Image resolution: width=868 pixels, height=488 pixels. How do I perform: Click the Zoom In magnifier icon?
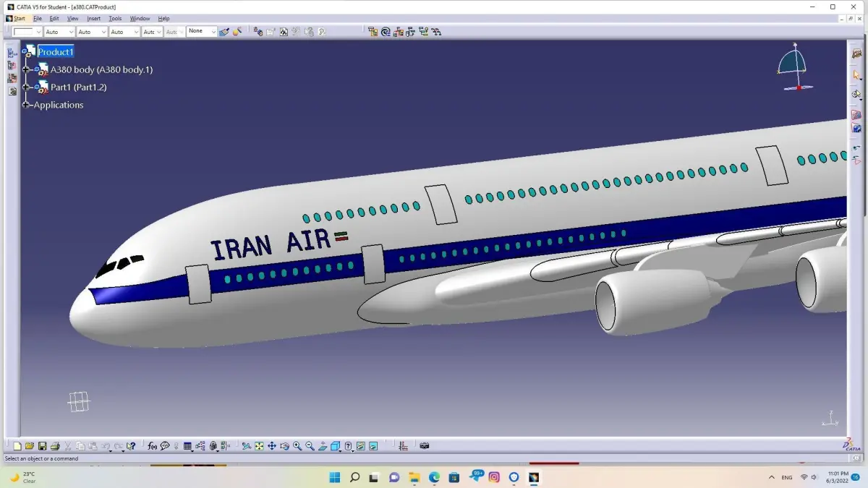297,446
